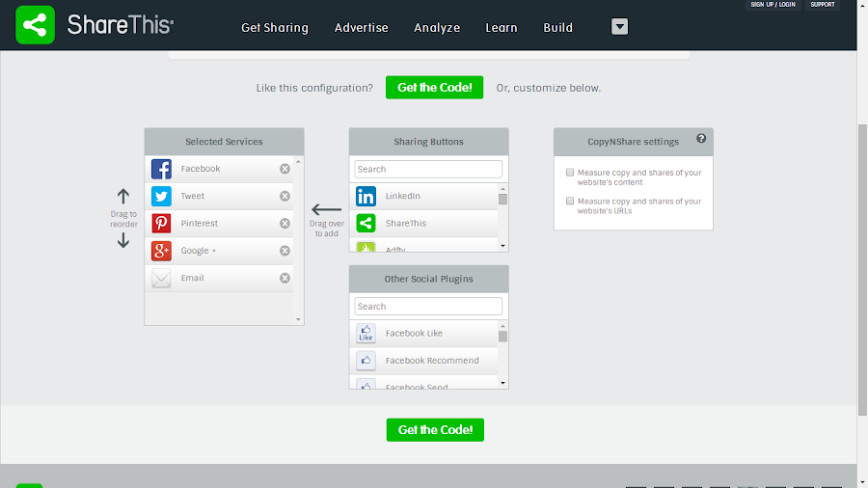Viewport: 868px width, 488px height.
Task: Click Other Social Plugins scroll up arrow
Action: 502,325
